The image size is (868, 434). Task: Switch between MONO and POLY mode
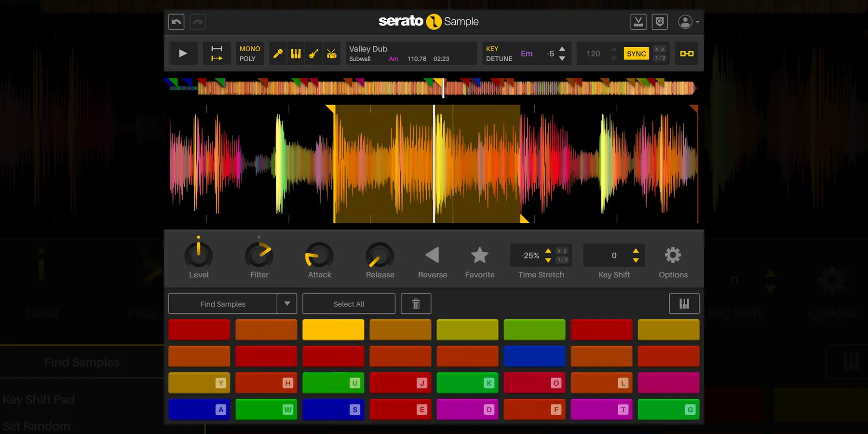click(249, 53)
